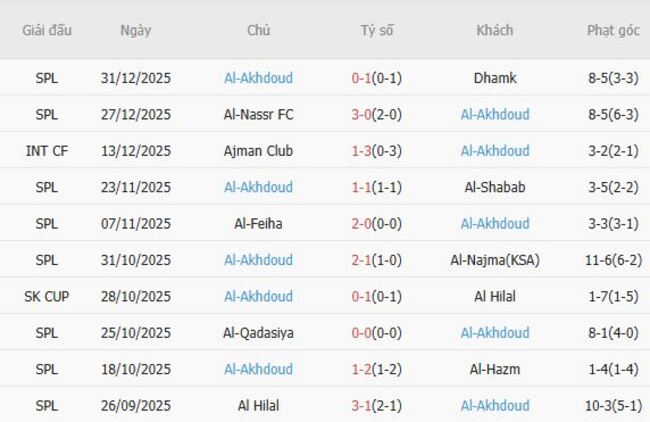Click Al-Akhdoud link in 31/12/2025 row

click(x=258, y=78)
